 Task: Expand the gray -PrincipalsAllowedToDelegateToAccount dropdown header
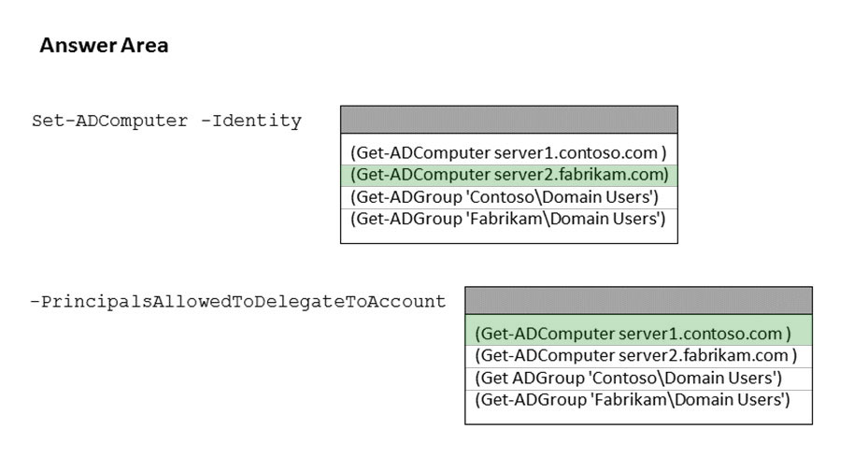coord(638,301)
